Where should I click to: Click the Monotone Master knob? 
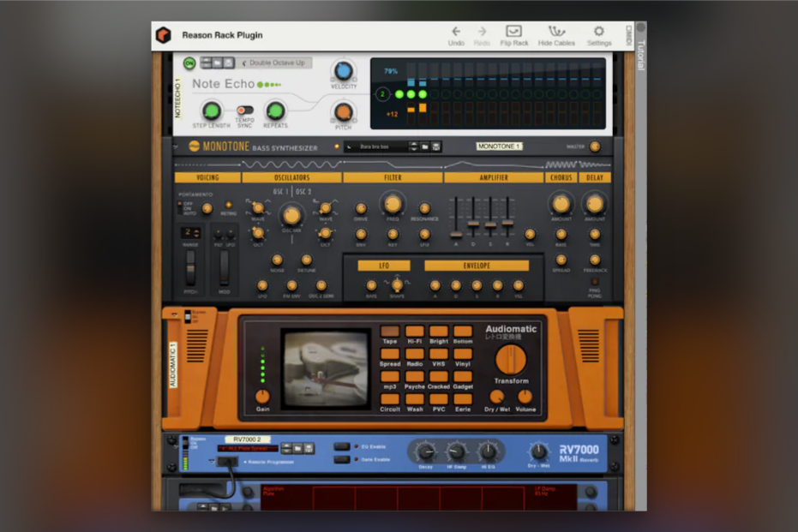tap(595, 147)
